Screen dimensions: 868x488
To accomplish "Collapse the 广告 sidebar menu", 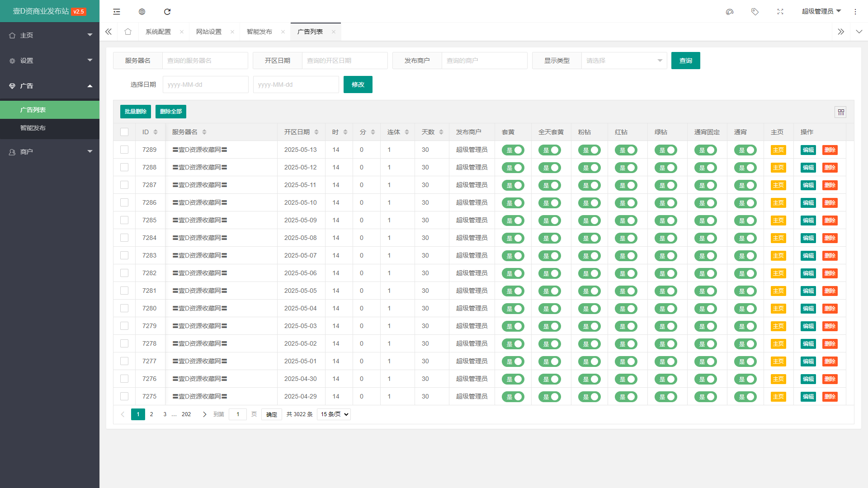I will pyautogui.click(x=50, y=86).
